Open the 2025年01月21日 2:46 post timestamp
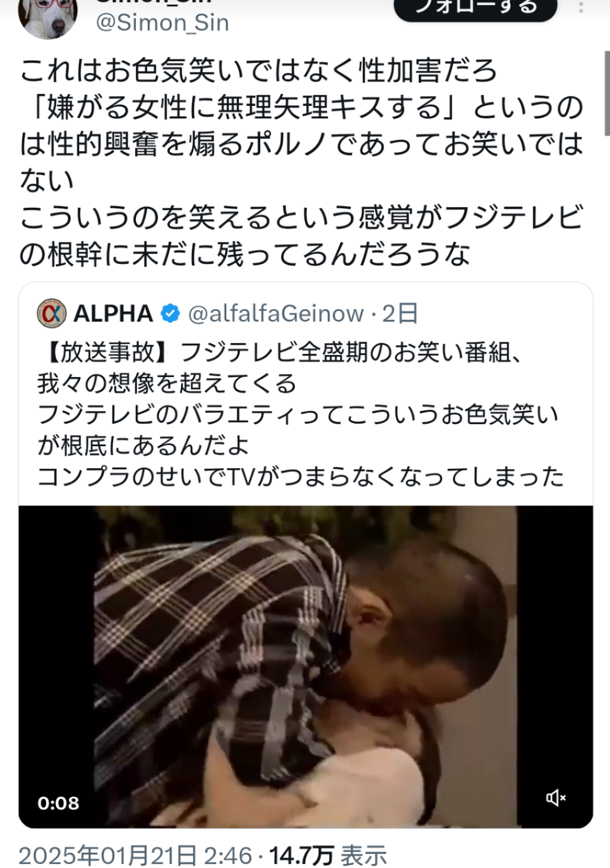Viewport: 610px width, 868px height. (x=135, y=856)
